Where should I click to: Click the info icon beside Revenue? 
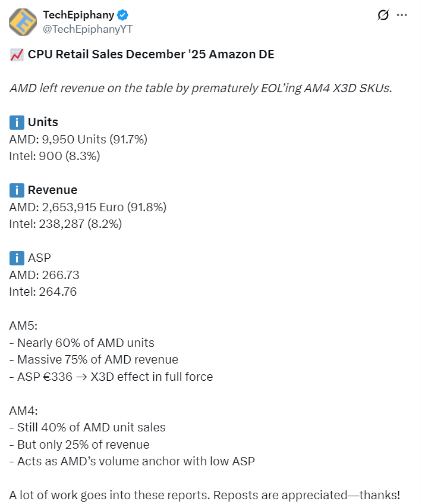click(16, 190)
